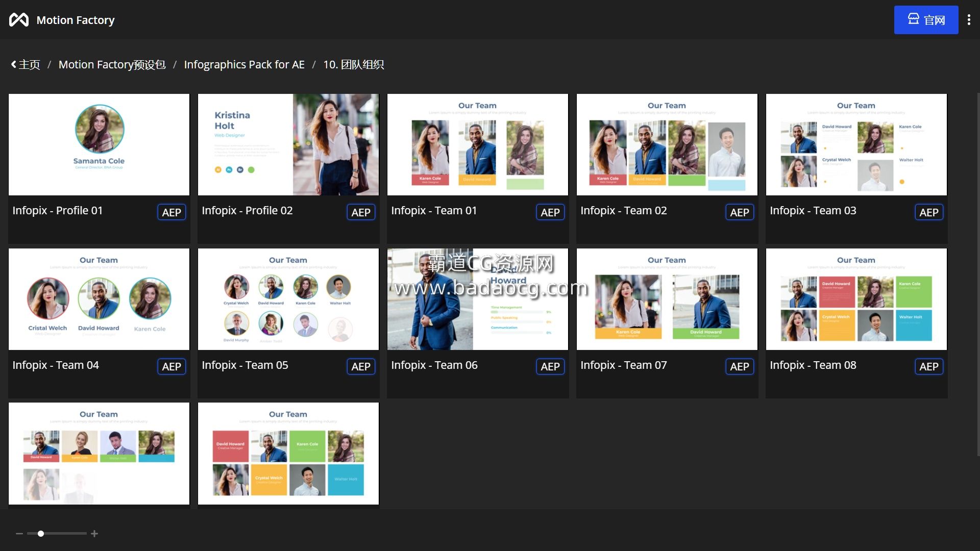Decrease thumbnail size with minus icon
The width and height of the screenshot is (980, 551).
19,534
